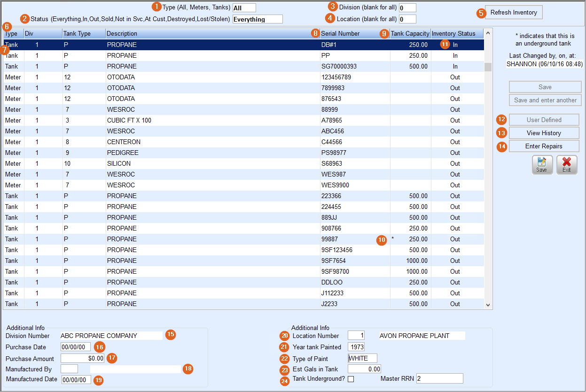Click the Refresh Inventory button
This screenshot has height=392, width=586.
(x=514, y=12)
